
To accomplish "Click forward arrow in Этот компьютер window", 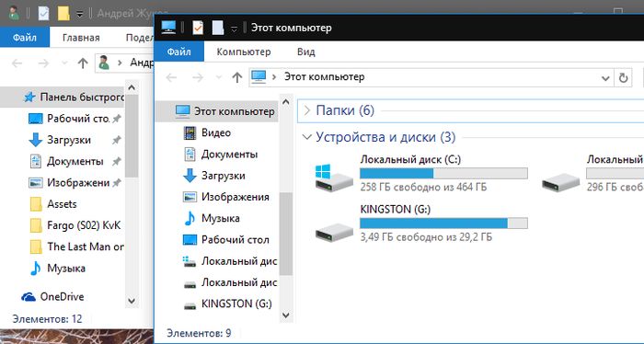I will (x=198, y=77).
